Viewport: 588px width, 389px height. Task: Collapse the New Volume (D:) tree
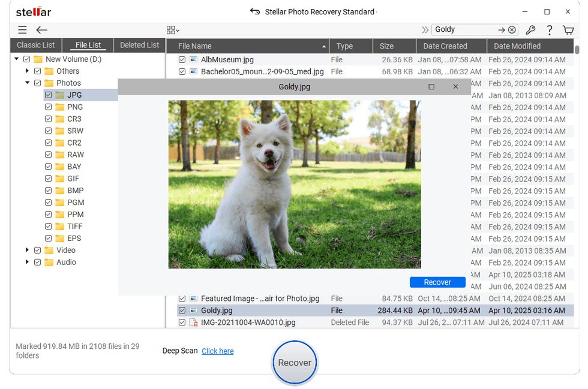pyautogui.click(x=16, y=59)
